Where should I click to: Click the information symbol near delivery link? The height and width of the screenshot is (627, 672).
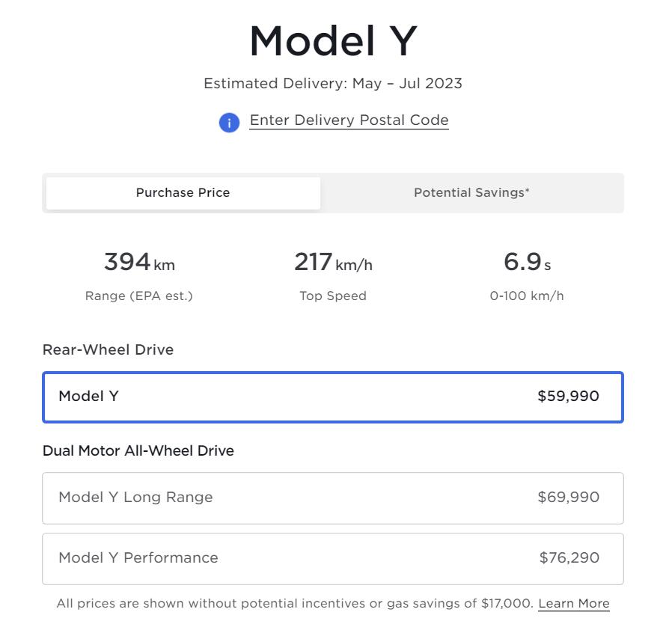pyautogui.click(x=228, y=122)
